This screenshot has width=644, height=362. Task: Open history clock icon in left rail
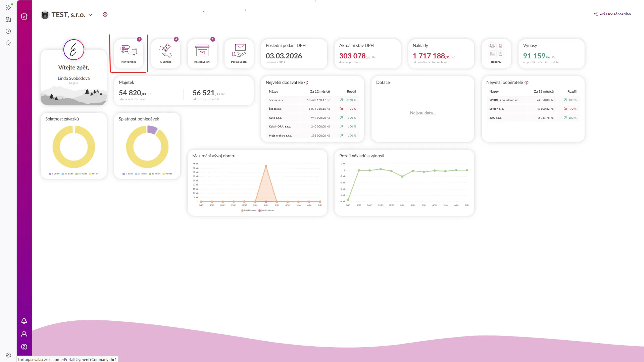coord(8,31)
